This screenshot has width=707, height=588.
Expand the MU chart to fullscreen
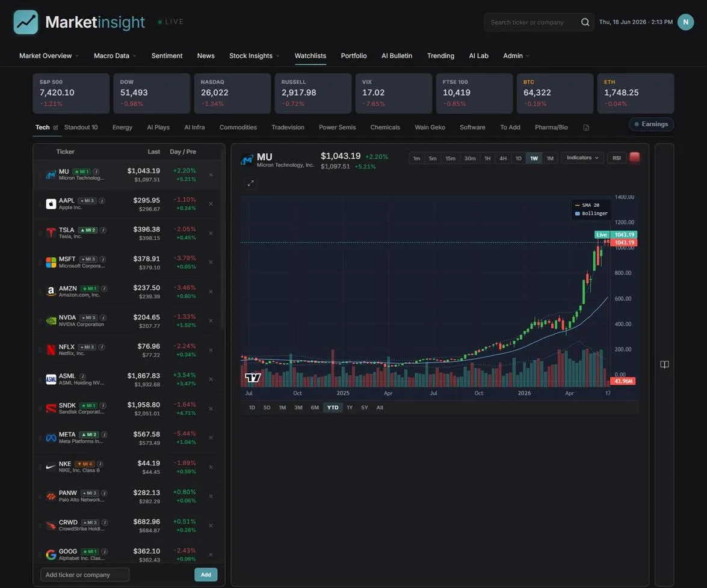pos(251,183)
